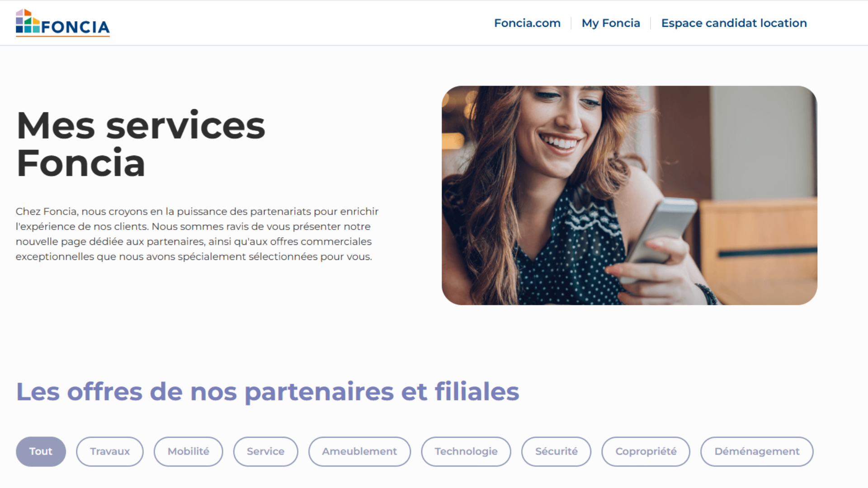Click the Foncia wordmark text

(75, 27)
